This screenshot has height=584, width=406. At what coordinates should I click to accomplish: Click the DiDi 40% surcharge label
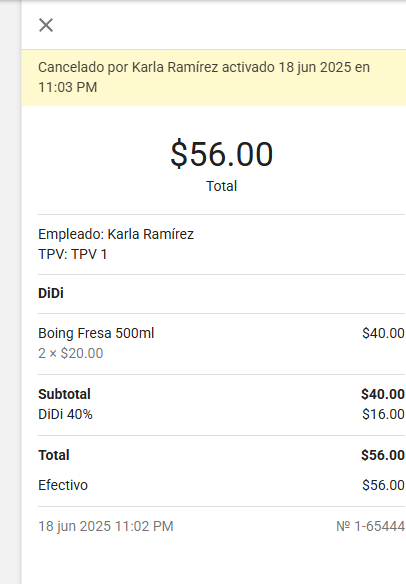coord(65,414)
